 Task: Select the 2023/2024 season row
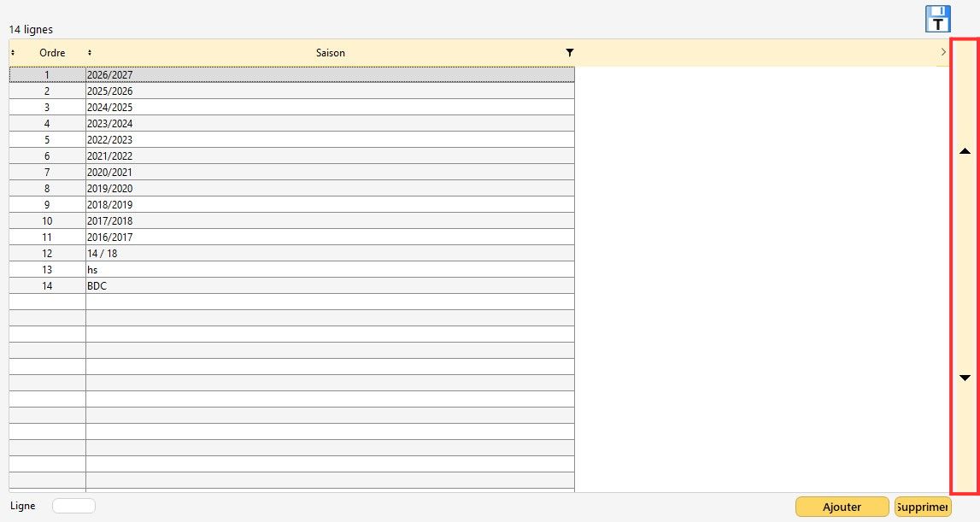pos(330,124)
